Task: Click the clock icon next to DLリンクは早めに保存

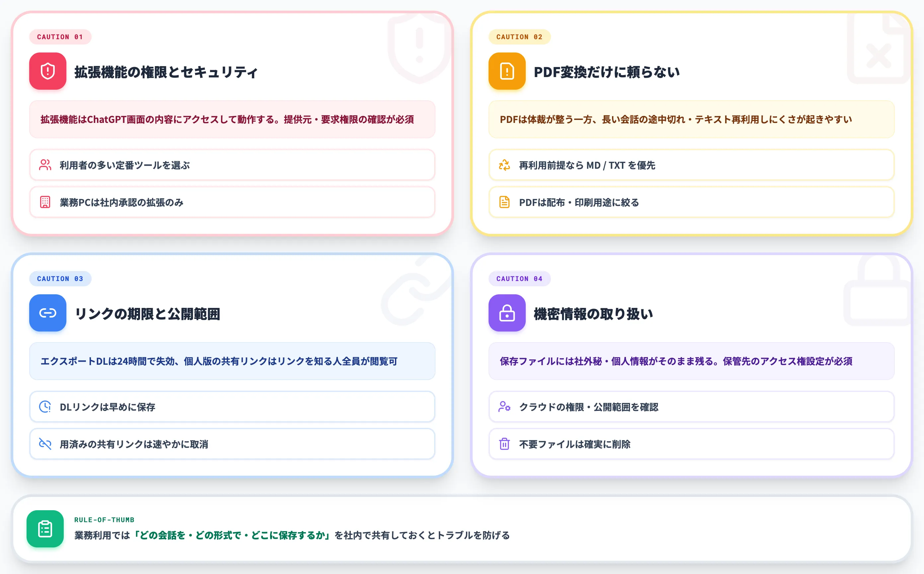Action: click(x=45, y=407)
